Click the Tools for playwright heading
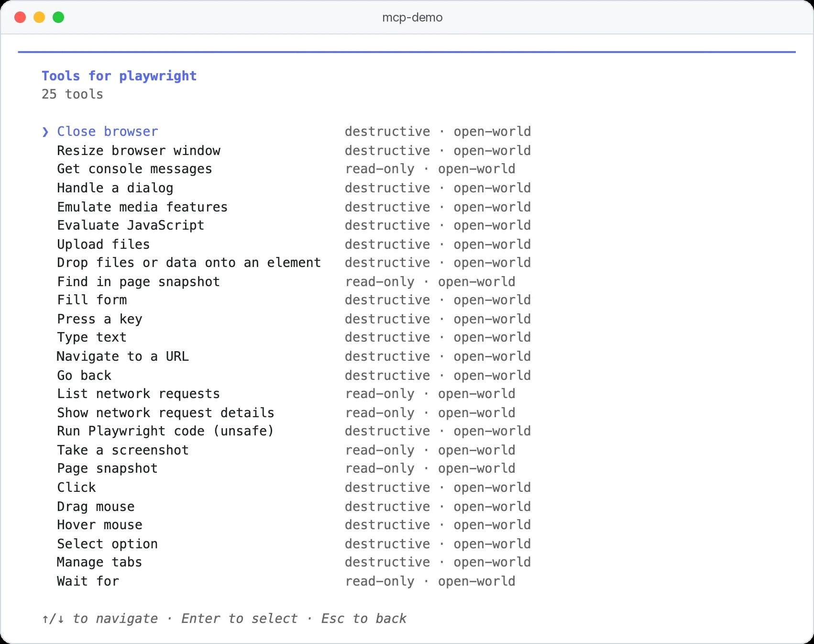This screenshot has height=644, width=814. [x=119, y=76]
